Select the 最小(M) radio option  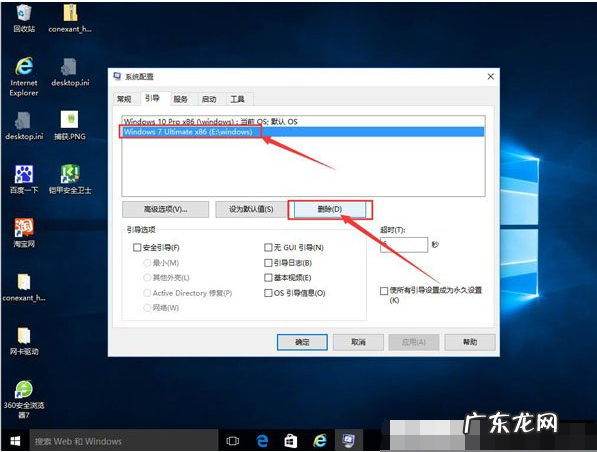click(147, 263)
